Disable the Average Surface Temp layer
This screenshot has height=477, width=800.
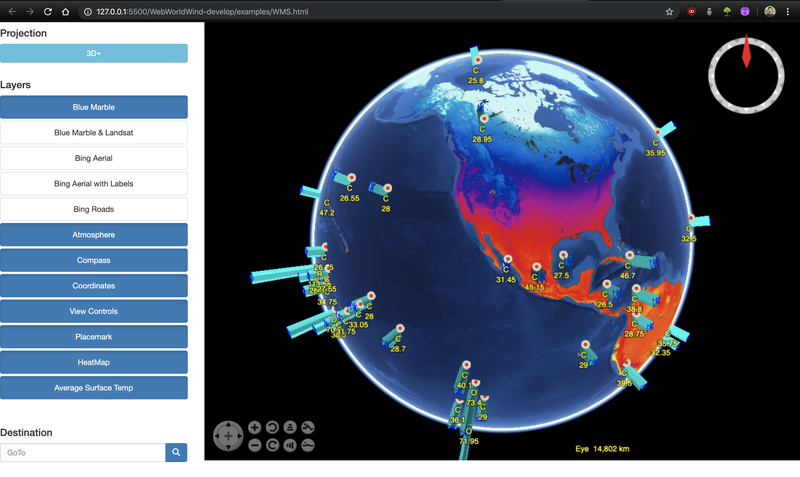(x=94, y=388)
